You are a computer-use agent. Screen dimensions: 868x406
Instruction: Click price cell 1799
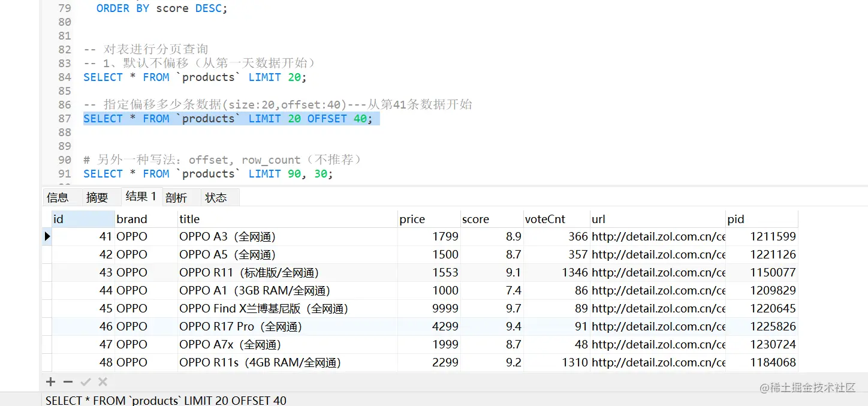[x=429, y=236]
